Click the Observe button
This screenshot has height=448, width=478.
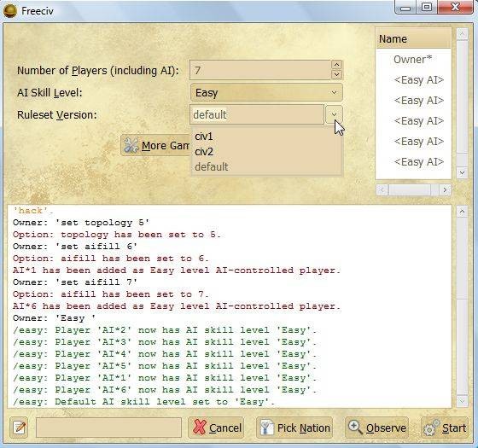point(376,428)
